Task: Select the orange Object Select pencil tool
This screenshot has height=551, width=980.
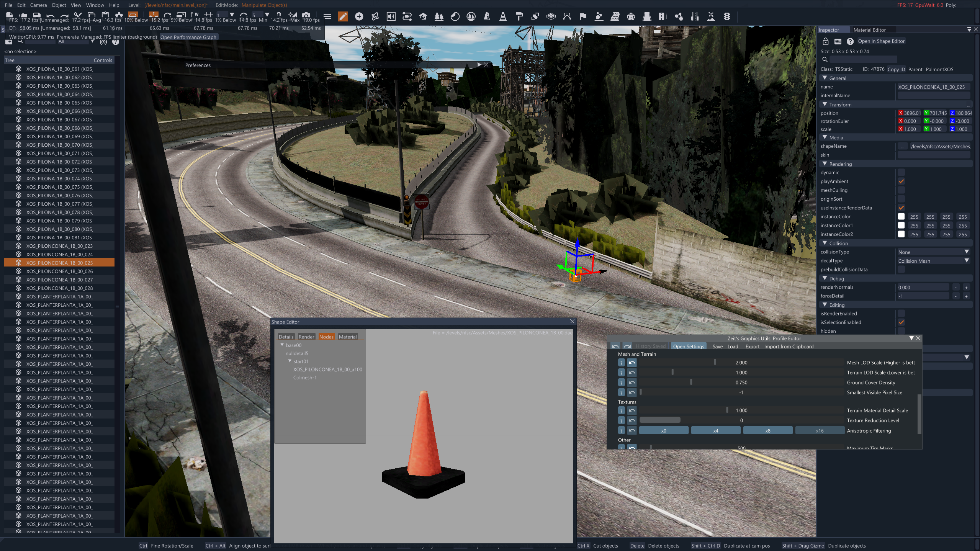Action: 343,16
